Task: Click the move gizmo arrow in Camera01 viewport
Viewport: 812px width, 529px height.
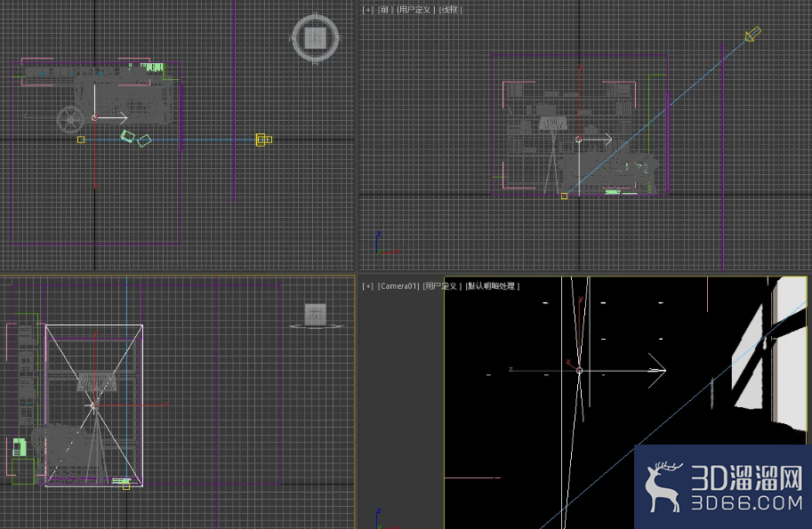Action: click(656, 370)
